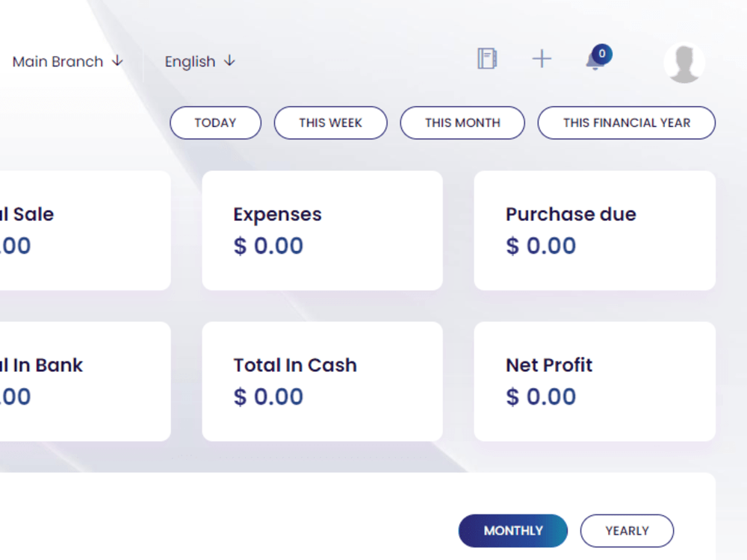The height and width of the screenshot is (560, 747).
Task: Click the zero notification badge
Action: pos(602,54)
